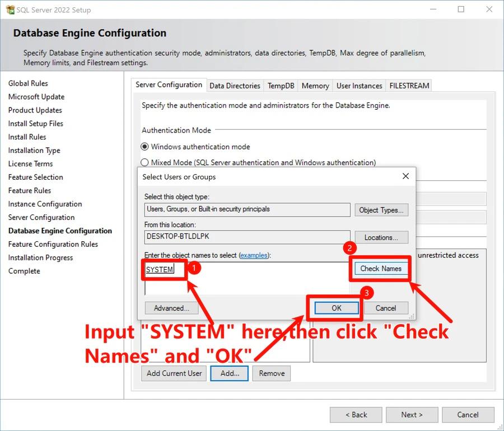Click the DESKTOP-BTLDLPK location field
Screen dimensions: 504x431
(x=247, y=237)
